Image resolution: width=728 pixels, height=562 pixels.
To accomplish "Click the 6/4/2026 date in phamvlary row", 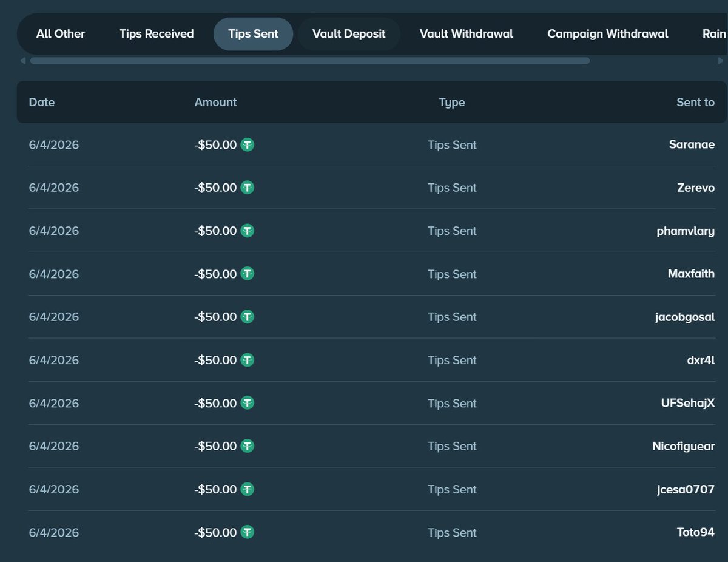I will (54, 231).
